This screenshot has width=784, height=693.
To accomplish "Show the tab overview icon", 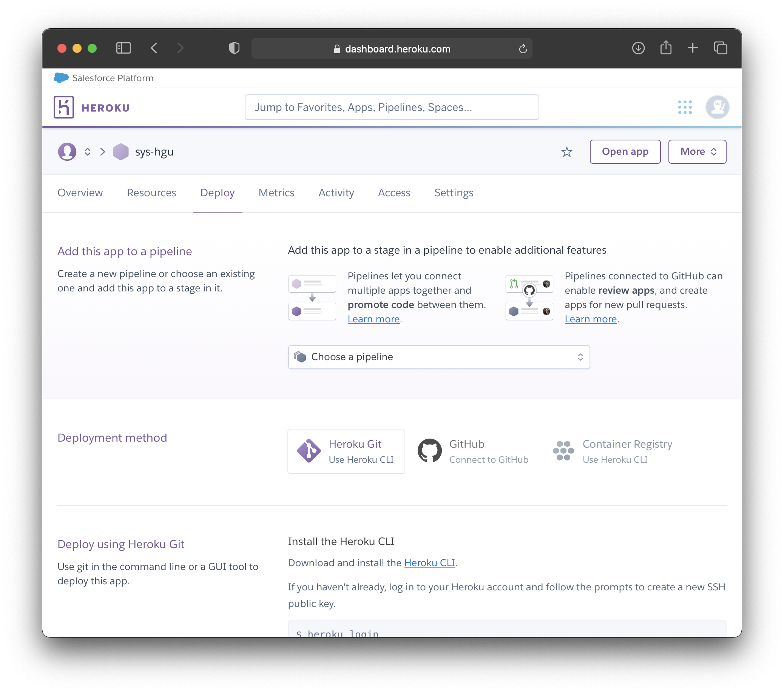I will tap(720, 48).
